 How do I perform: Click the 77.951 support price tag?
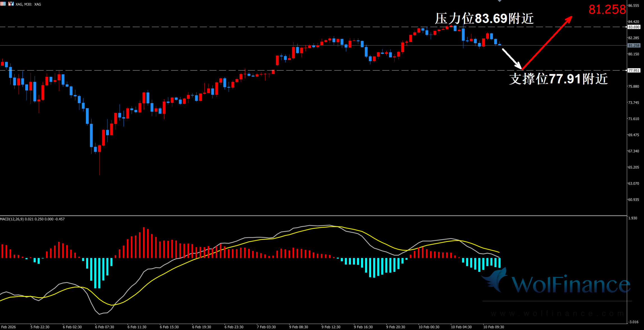634,70
